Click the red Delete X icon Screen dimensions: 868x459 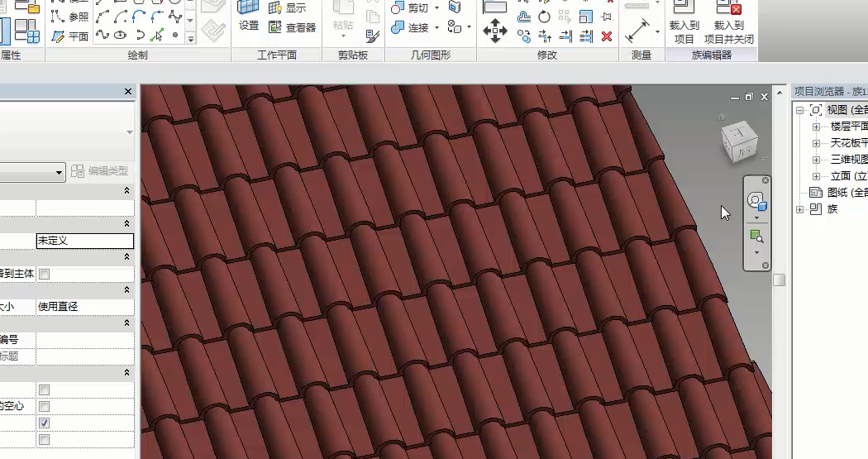pyautogui.click(x=607, y=36)
